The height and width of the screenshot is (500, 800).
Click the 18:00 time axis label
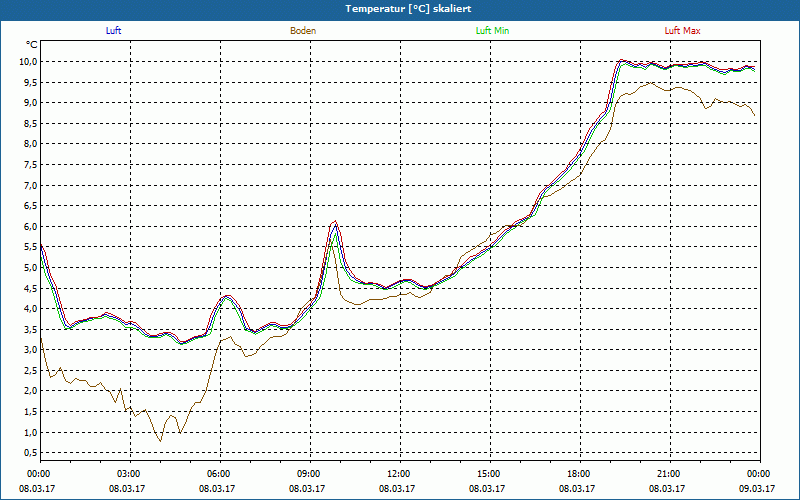pos(579,474)
